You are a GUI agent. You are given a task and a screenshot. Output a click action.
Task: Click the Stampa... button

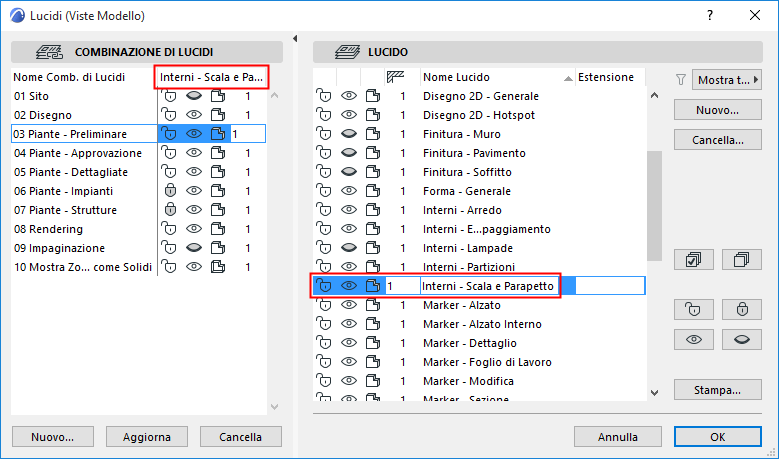[x=710, y=389]
